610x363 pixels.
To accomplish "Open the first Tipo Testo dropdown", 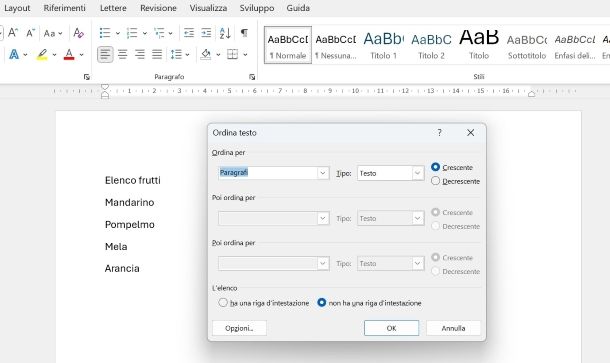I will tap(417, 173).
